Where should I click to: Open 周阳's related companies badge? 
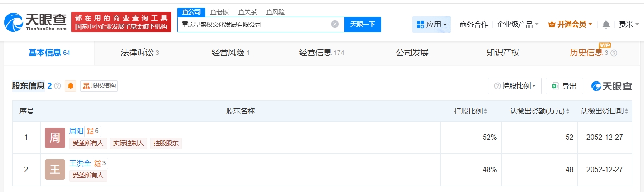click(x=93, y=131)
